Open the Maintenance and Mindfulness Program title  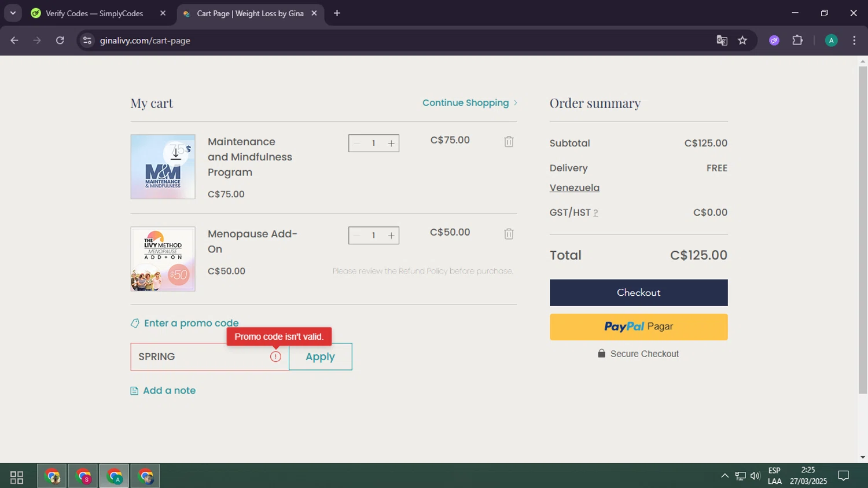click(x=250, y=157)
